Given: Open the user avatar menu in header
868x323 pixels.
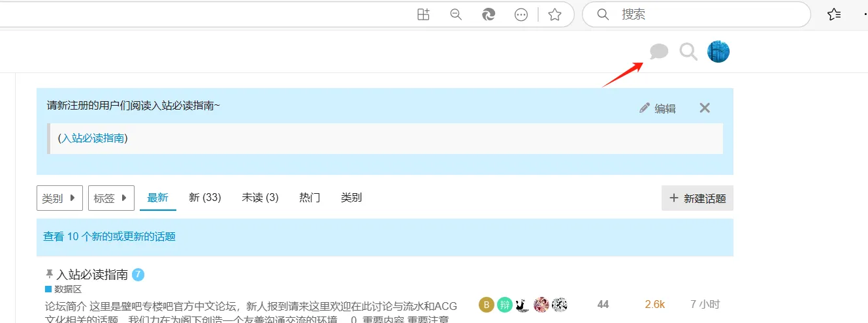Looking at the screenshot, I should (718, 51).
